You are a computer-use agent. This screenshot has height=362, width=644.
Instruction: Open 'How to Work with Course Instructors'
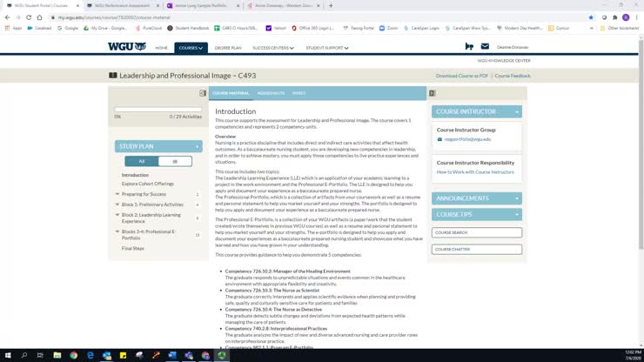point(475,172)
